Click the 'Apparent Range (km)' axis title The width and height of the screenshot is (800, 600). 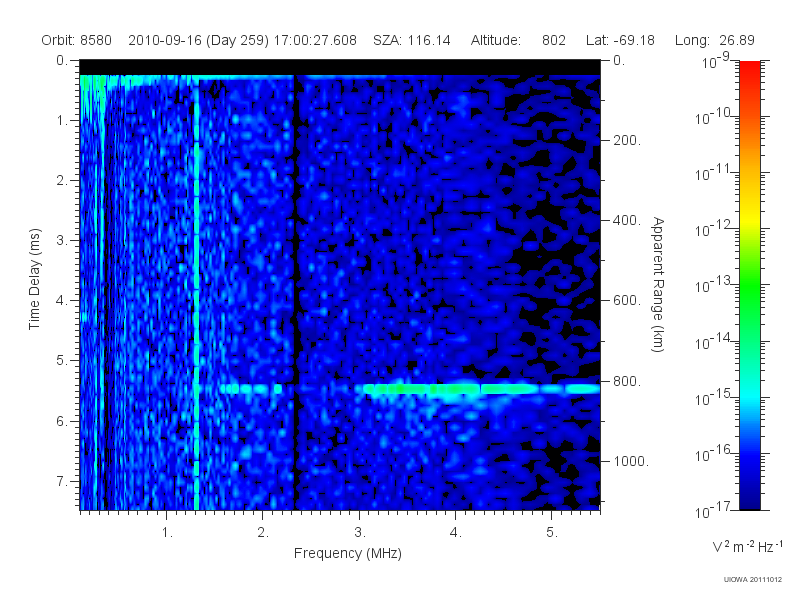click(658, 284)
